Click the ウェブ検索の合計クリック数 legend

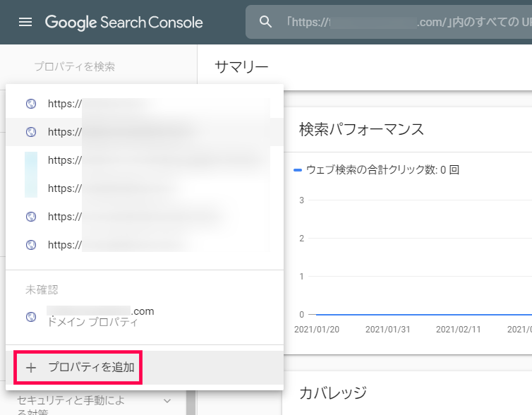click(377, 169)
